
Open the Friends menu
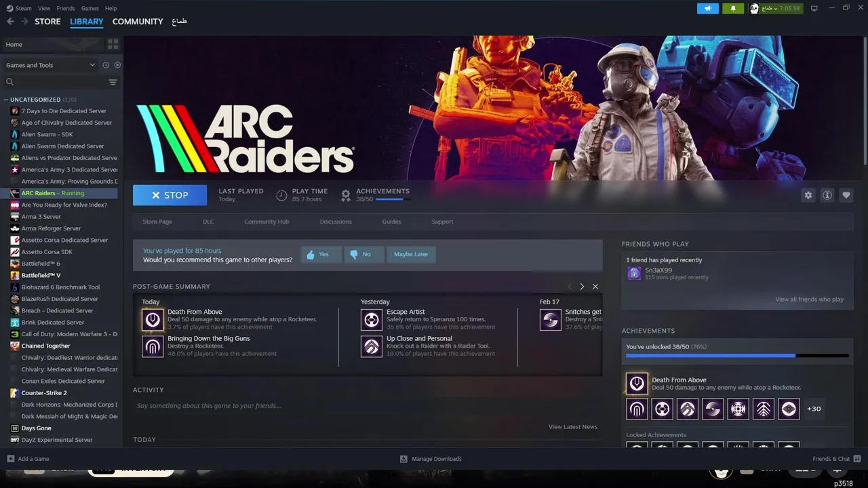[66, 8]
